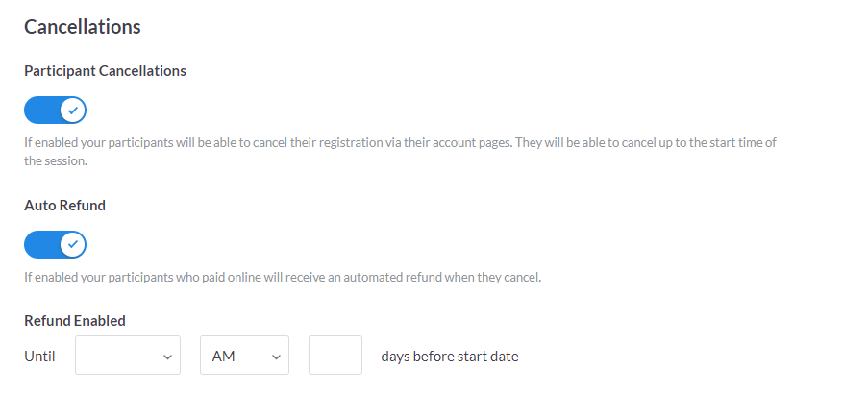Image resolution: width=868 pixels, height=419 pixels.
Task: Open the empty refund hour dropdown
Action: pyautogui.click(x=128, y=356)
